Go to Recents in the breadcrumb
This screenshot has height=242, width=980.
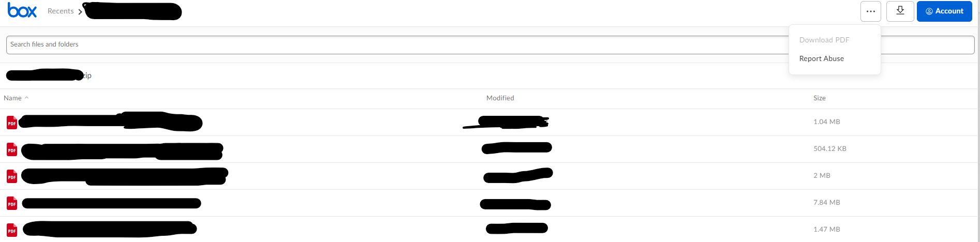[x=61, y=11]
